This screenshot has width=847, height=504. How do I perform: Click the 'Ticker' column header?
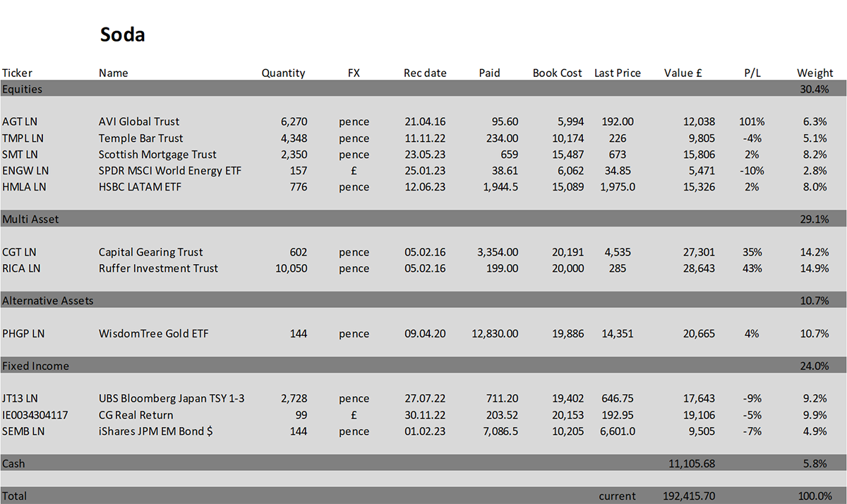click(x=17, y=73)
